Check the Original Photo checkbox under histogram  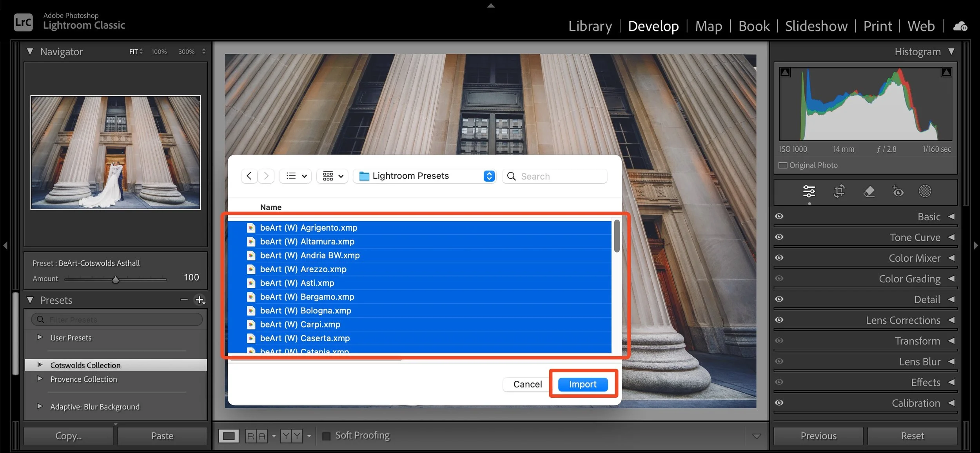[782, 165]
